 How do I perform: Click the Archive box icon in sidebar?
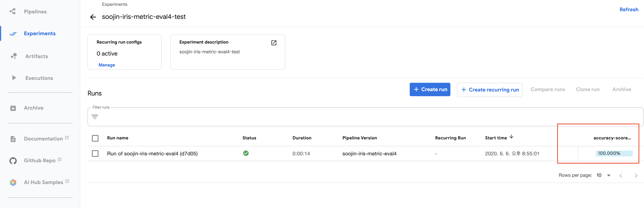point(13,108)
